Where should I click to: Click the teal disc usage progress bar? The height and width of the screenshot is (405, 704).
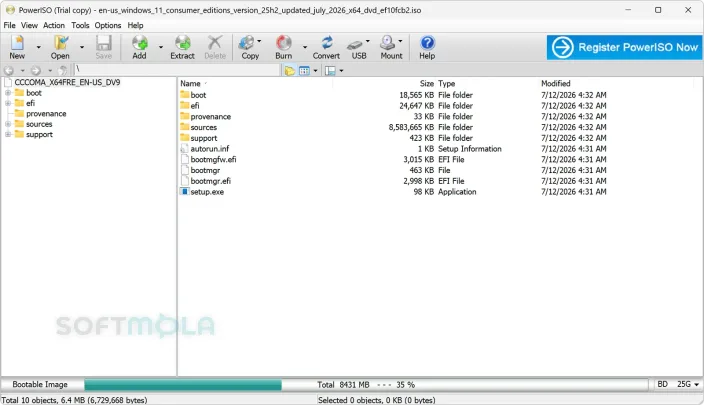click(x=183, y=385)
